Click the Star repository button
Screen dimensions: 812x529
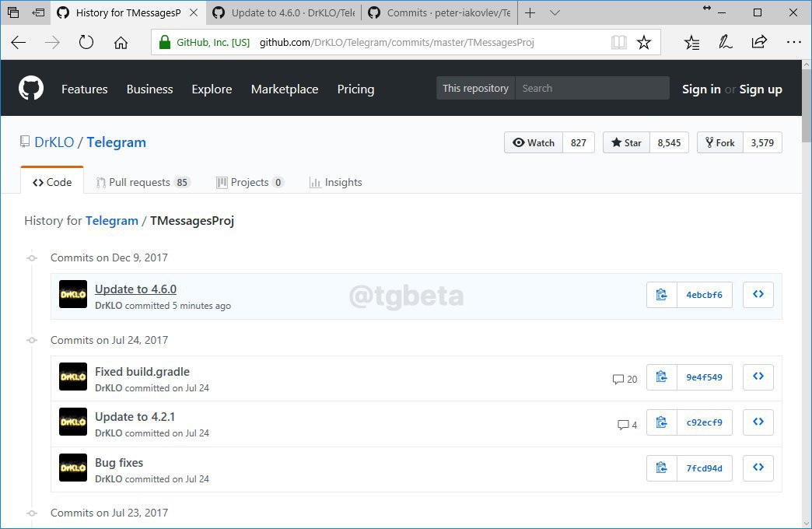tap(626, 142)
